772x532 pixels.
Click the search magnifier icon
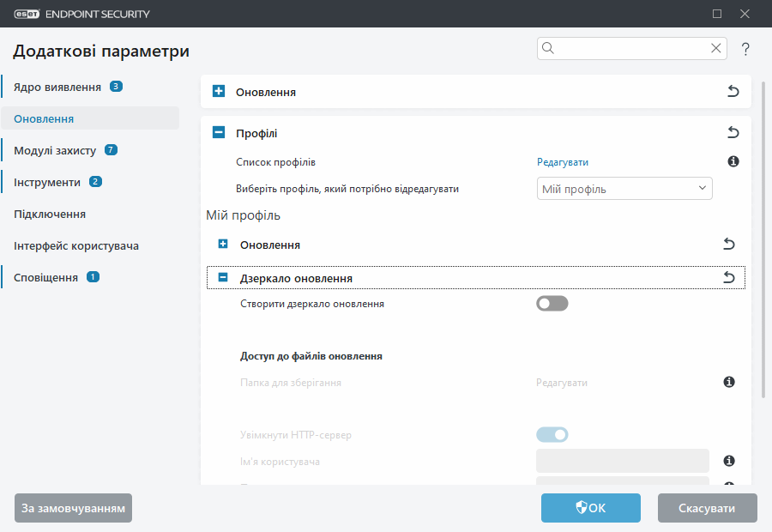click(x=548, y=48)
